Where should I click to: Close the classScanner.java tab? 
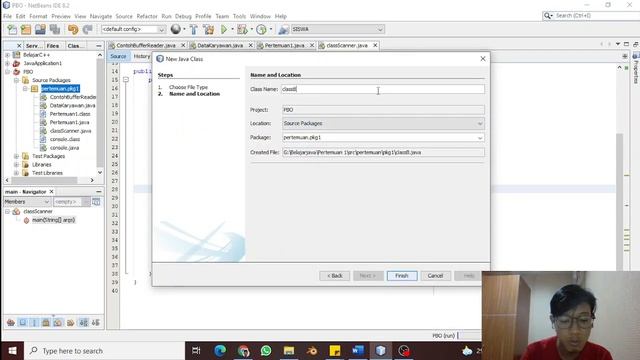point(375,45)
